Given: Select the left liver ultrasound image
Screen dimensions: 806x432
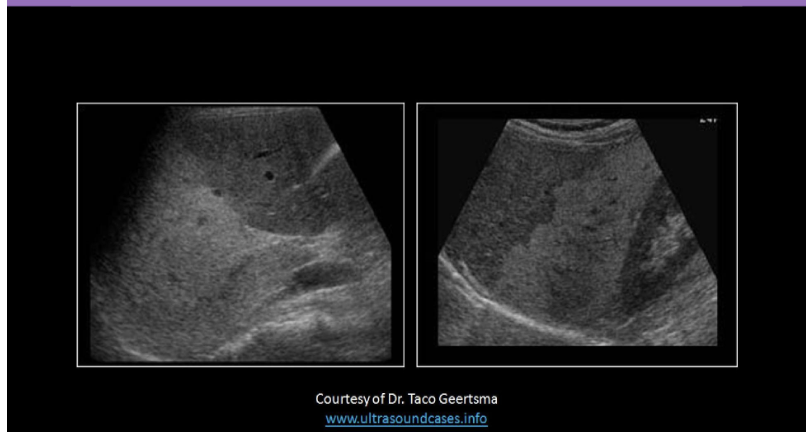Looking at the screenshot, I should pos(241,235).
